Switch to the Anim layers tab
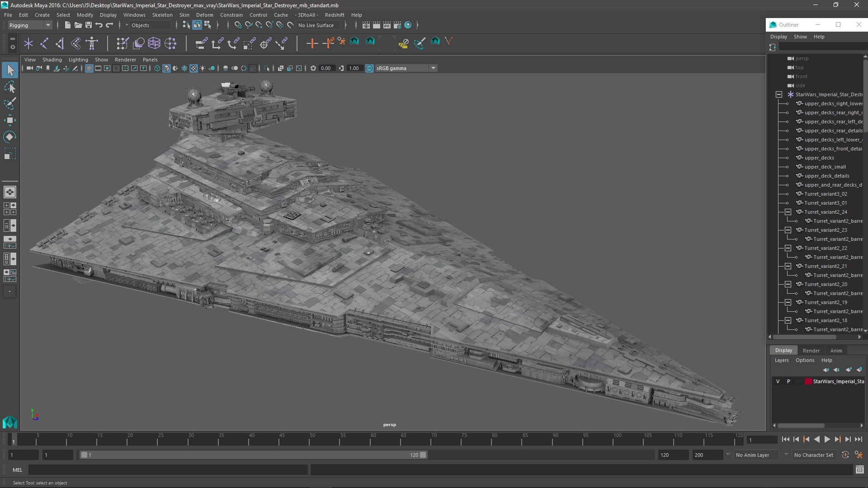Screen dimensions: 868x488 point(836,351)
